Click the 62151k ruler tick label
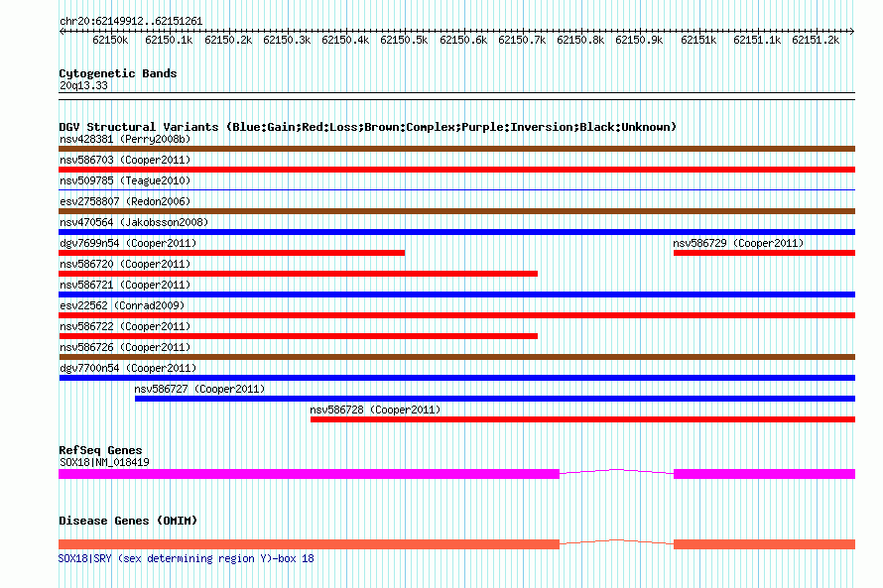Viewport: 883px width, 588px height. click(x=698, y=40)
